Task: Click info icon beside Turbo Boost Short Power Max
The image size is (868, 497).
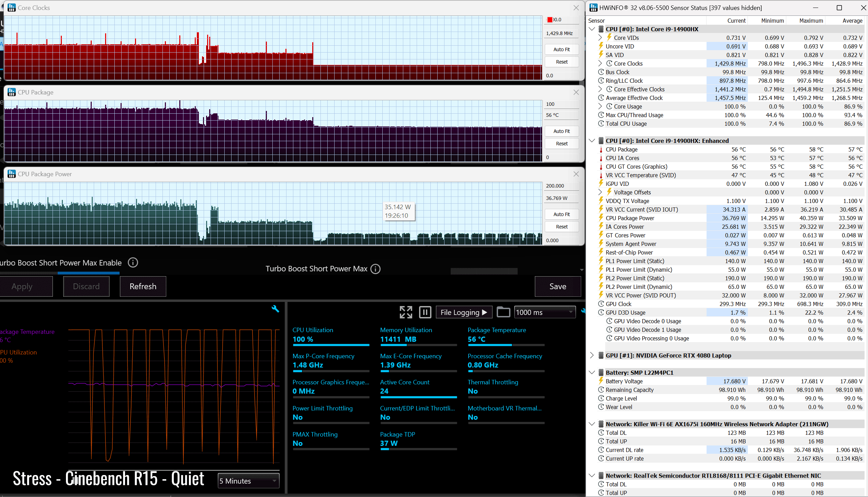Action: (376, 269)
